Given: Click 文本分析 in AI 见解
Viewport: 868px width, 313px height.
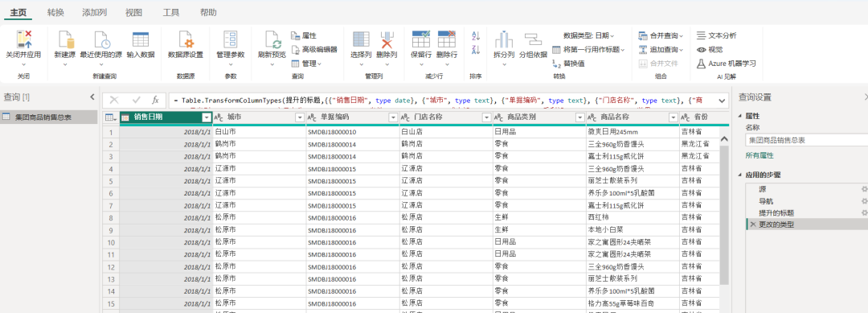Looking at the screenshot, I should (717, 35).
